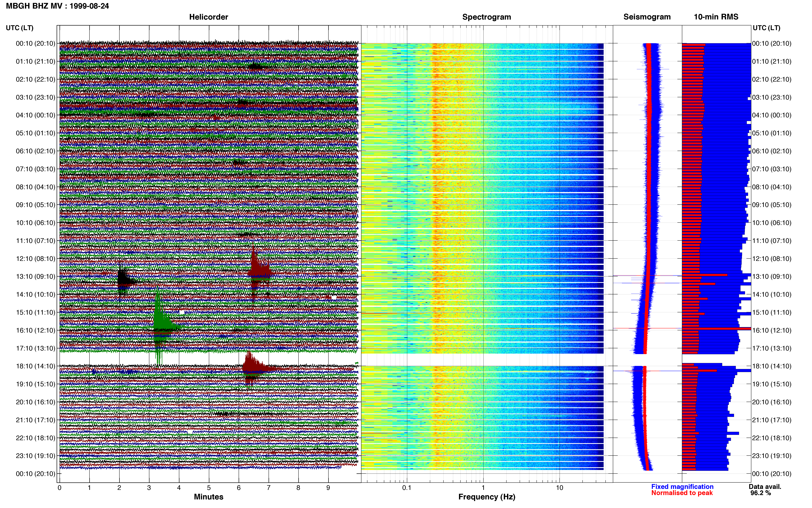
Task: Select RMS-side time label "21:10 (17:10)"
Action: [772, 420]
